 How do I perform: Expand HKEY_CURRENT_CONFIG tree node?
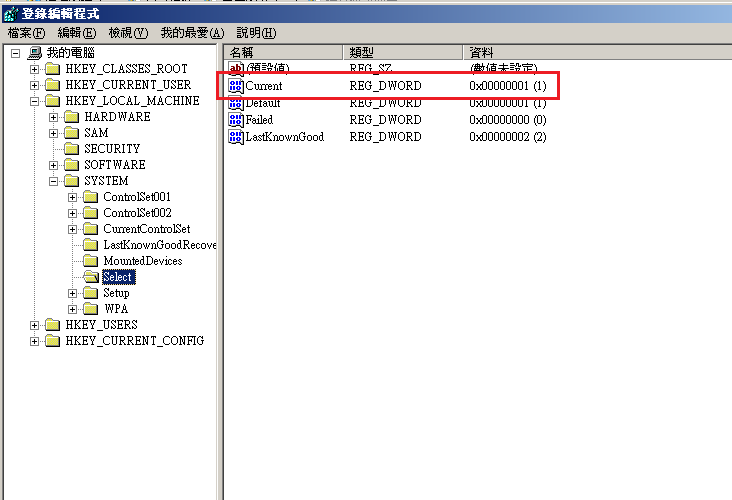pyautogui.click(x=34, y=341)
